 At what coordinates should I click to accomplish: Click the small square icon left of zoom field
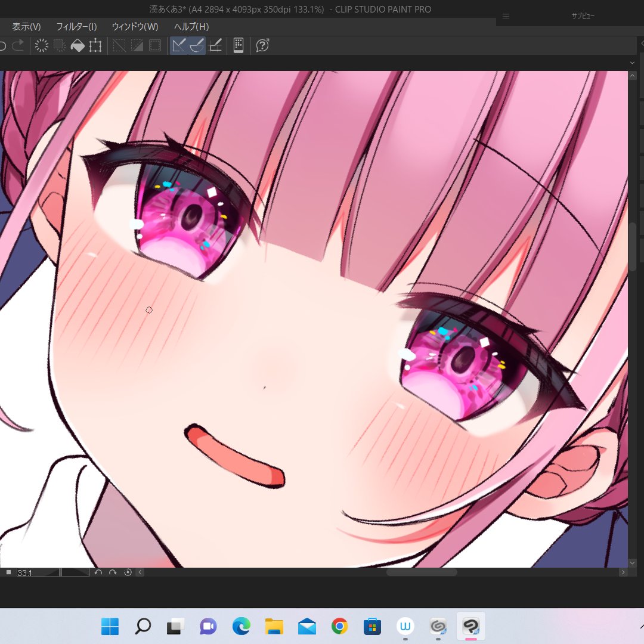[x=8, y=572]
